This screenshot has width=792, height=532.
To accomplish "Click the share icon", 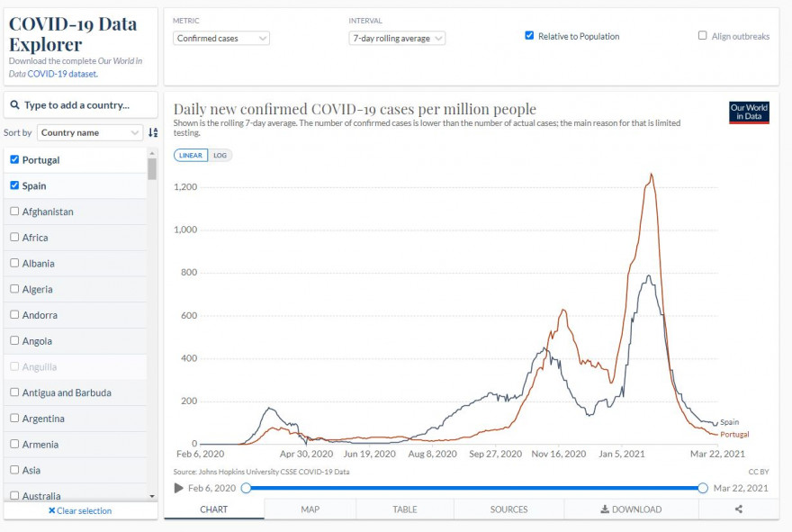I will (739, 509).
